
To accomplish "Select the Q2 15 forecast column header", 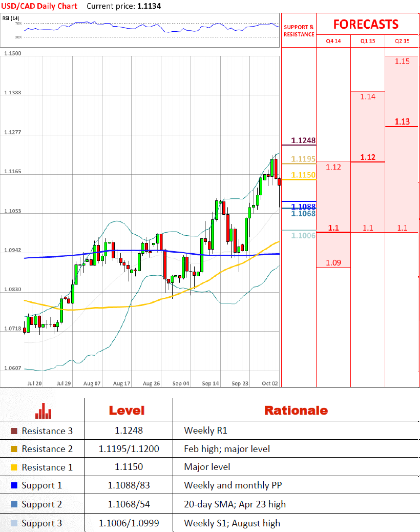I will [x=402, y=41].
